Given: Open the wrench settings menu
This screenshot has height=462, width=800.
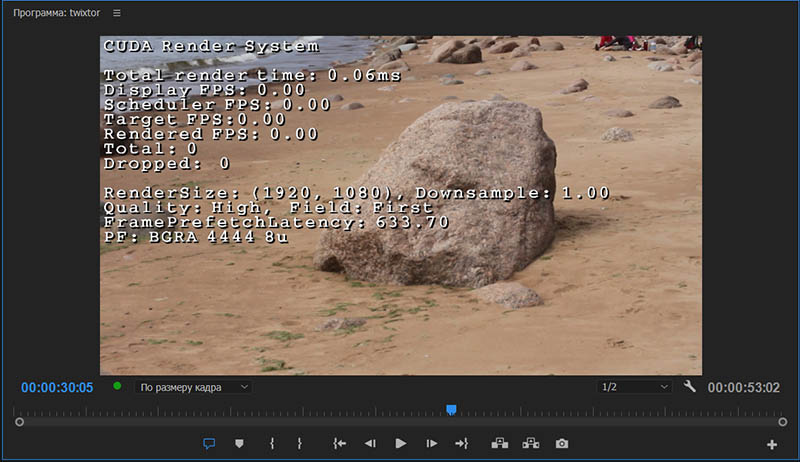Looking at the screenshot, I should (x=689, y=387).
